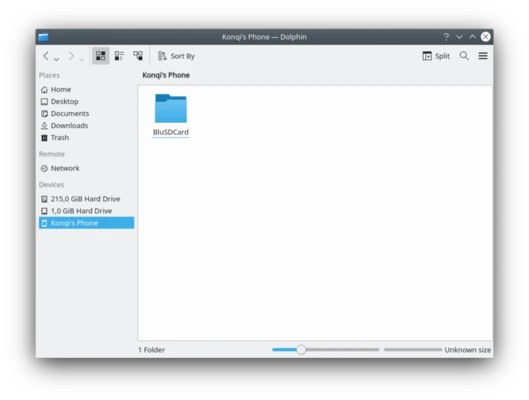Click the Dolphin window menu icon
529x400 pixels.
point(43,37)
